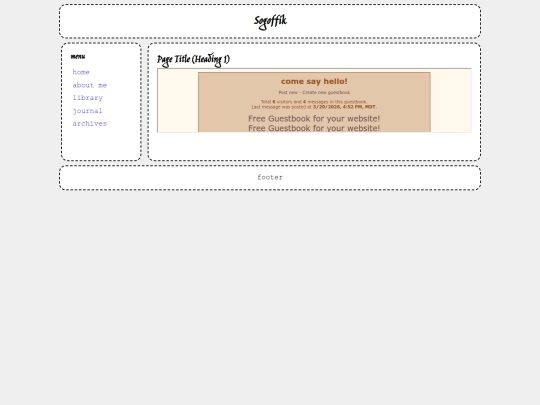
Task: Click the Post new guestbook link
Action: tap(288, 92)
